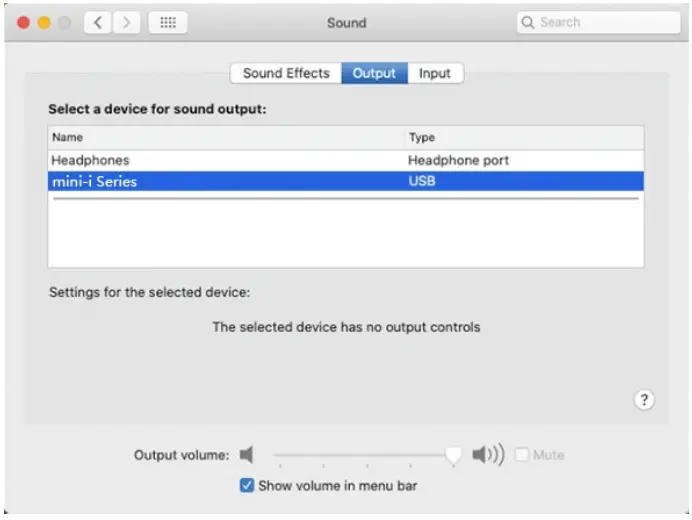This screenshot has width=692, height=520.
Task: Select mini-i Series USB device
Action: click(94, 182)
